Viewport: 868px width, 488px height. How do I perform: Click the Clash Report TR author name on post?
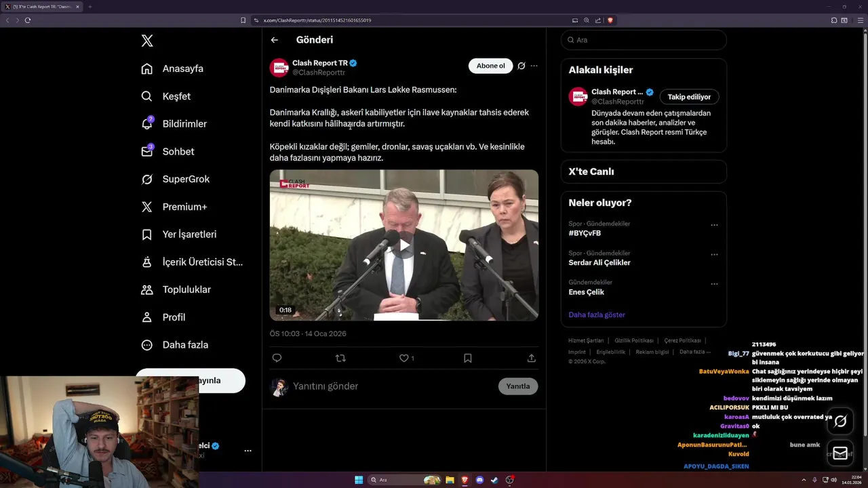point(319,63)
